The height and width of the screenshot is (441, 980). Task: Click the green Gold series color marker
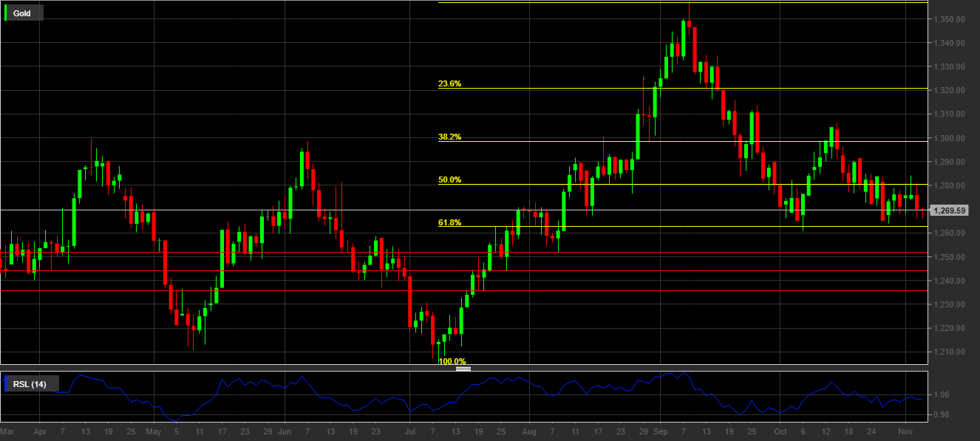click(x=7, y=13)
